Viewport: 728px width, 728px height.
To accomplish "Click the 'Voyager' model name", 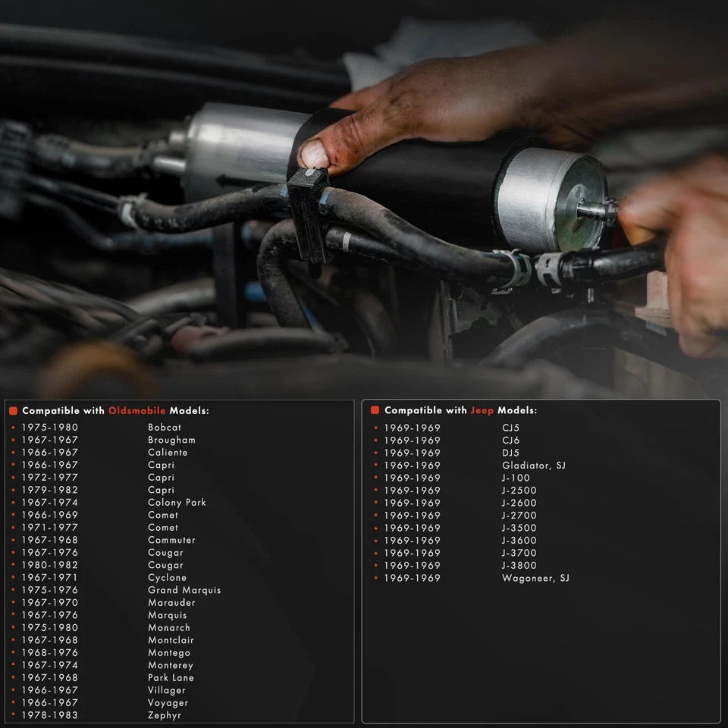I will (x=168, y=703).
